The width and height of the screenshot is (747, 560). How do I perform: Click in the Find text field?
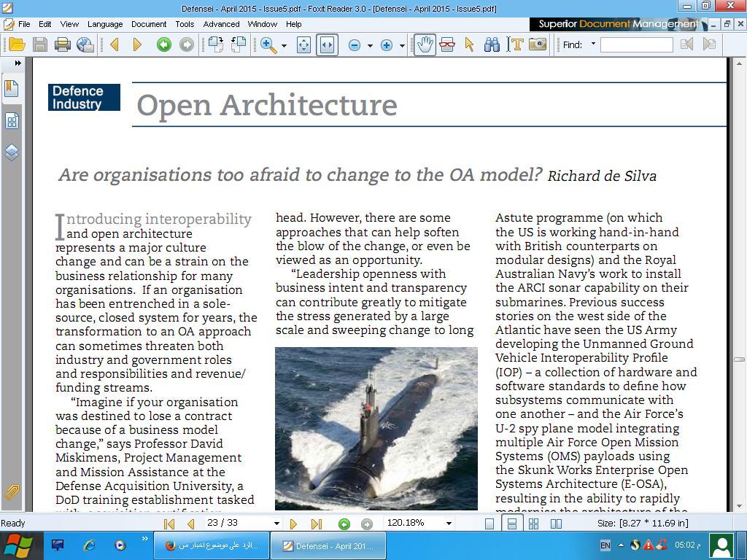(x=636, y=44)
